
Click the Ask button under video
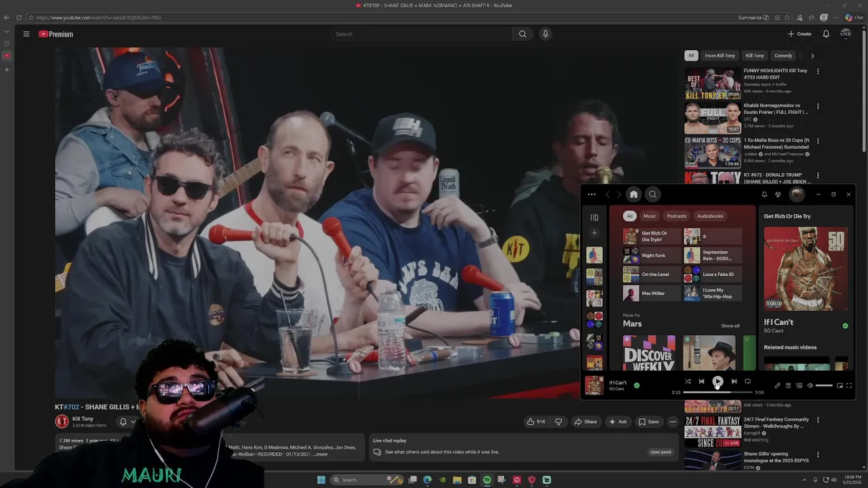tap(618, 422)
